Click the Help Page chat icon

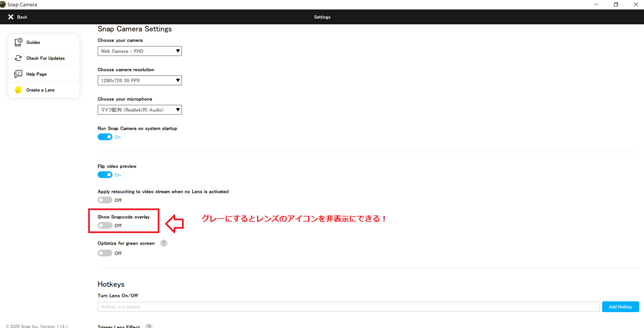click(18, 74)
